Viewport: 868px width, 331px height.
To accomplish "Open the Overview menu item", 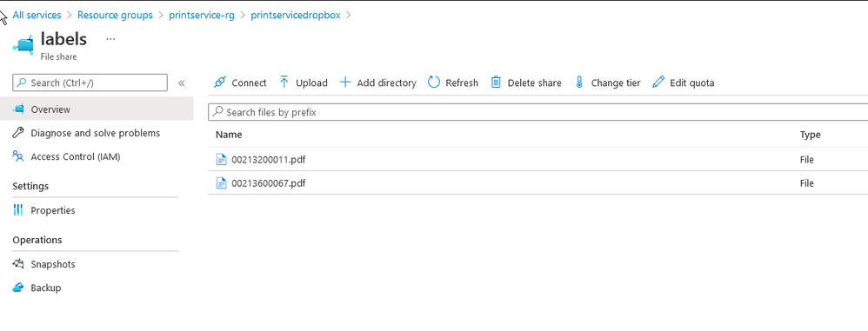I will pyautogui.click(x=97, y=109).
